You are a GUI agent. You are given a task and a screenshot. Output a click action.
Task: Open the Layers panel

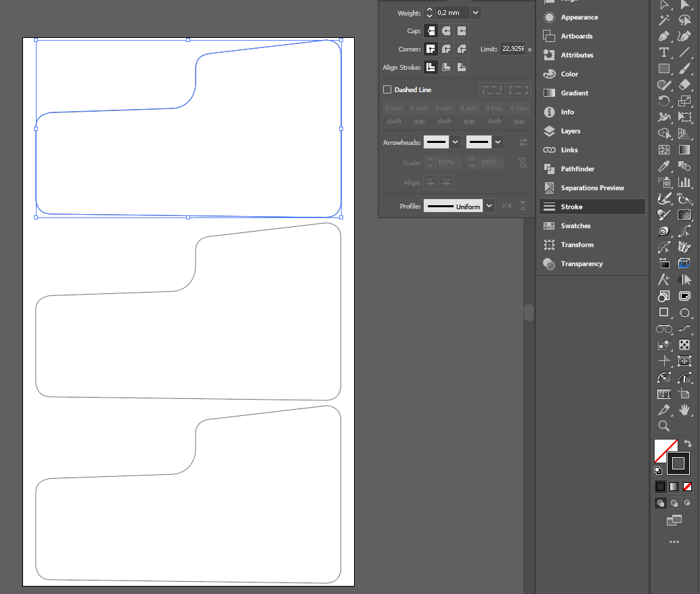click(x=570, y=131)
